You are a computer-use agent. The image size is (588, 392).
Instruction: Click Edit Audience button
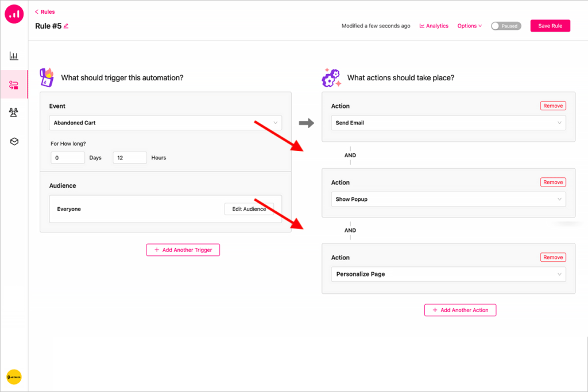249,209
